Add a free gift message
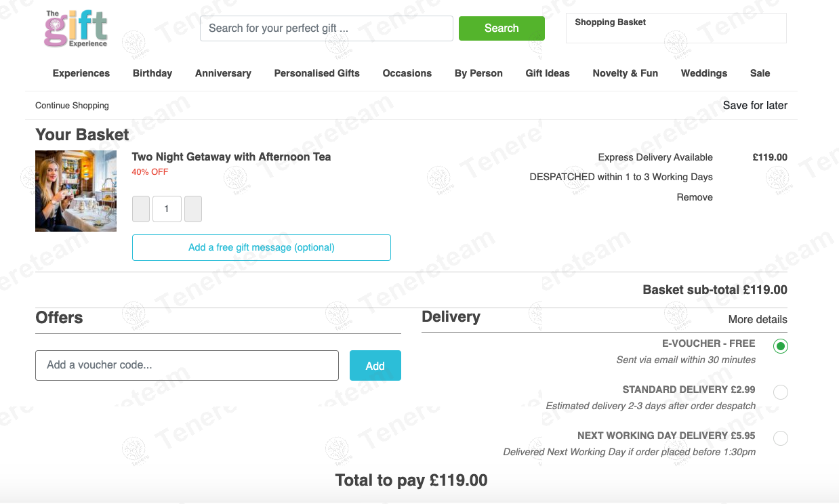Image resolution: width=839 pixels, height=504 pixels. pos(261,247)
